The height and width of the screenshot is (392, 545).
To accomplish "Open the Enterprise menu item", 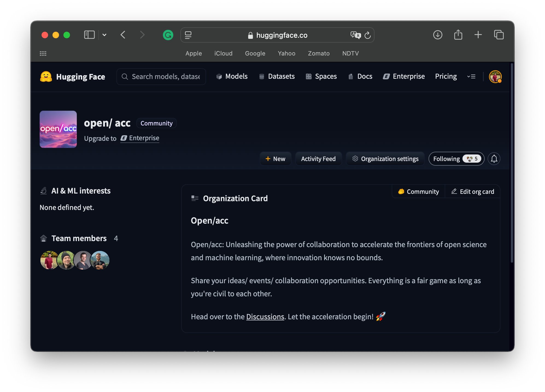I will 404,76.
